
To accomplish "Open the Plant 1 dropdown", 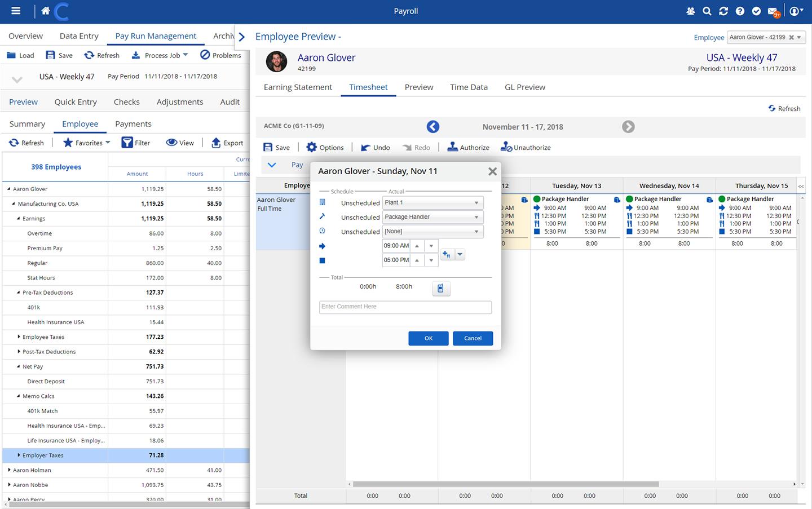I will coord(433,202).
